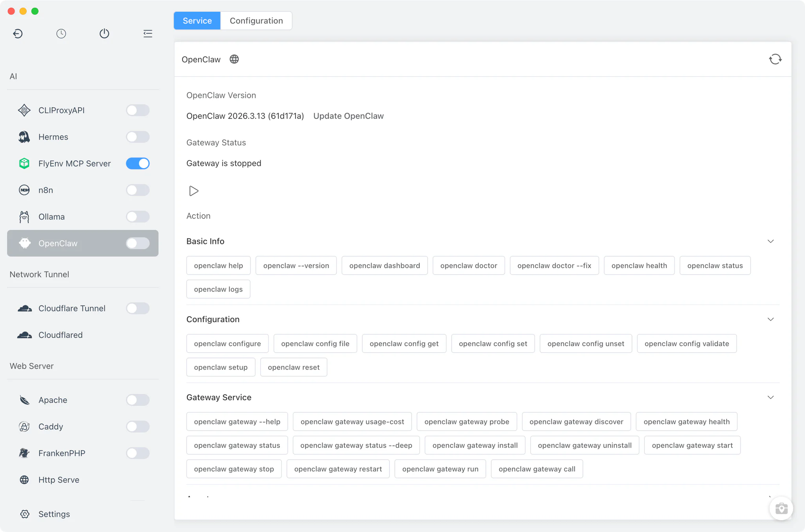Viewport: 805px width, 532px height.
Task: Click the refresh icon in OpenClaw header
Action: click(775, 59)
